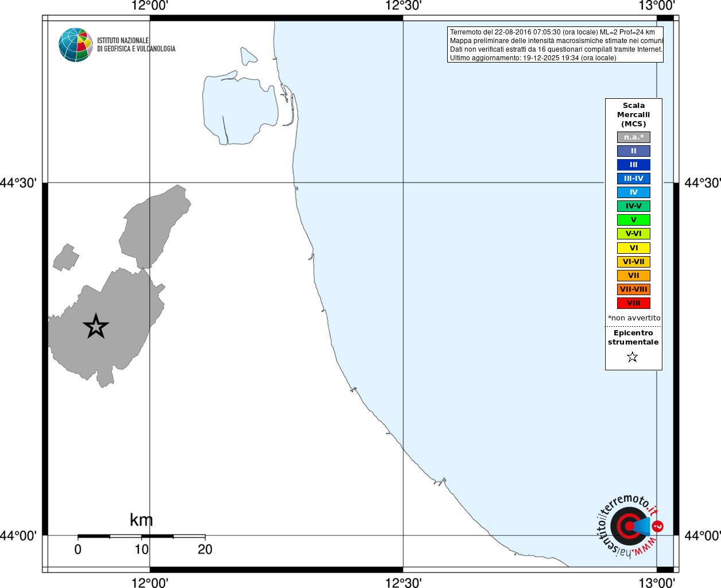Click the earthquake info text box
The image size is (721, 588).
[x=555, y=45]
